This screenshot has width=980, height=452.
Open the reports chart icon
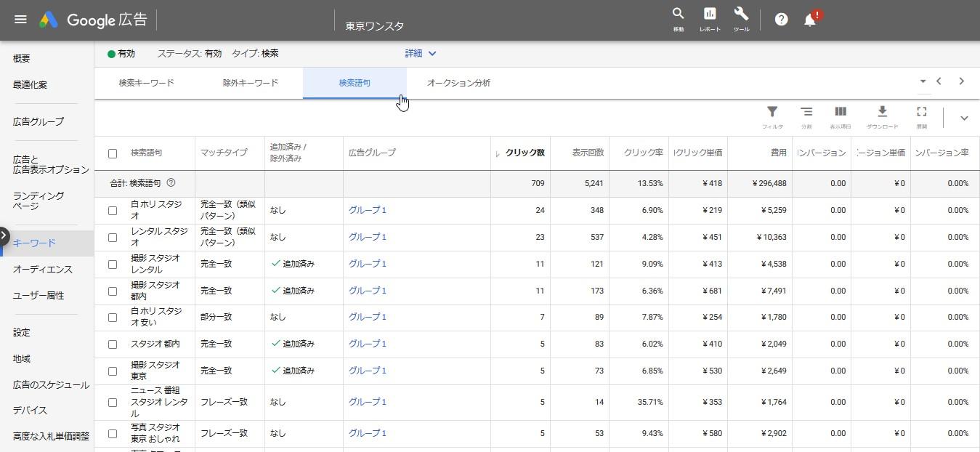pyautogui.click(x=710, y=15)
